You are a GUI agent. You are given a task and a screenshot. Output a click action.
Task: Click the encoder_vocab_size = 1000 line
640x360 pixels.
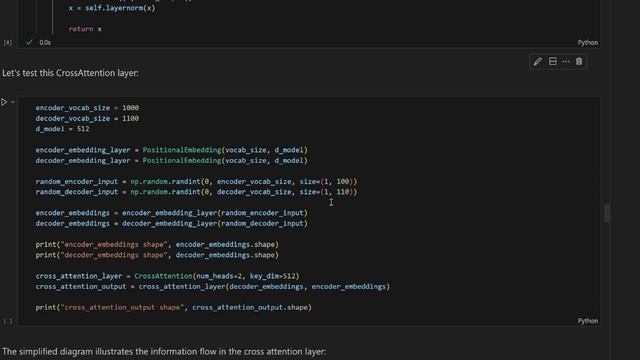point(87,108)
